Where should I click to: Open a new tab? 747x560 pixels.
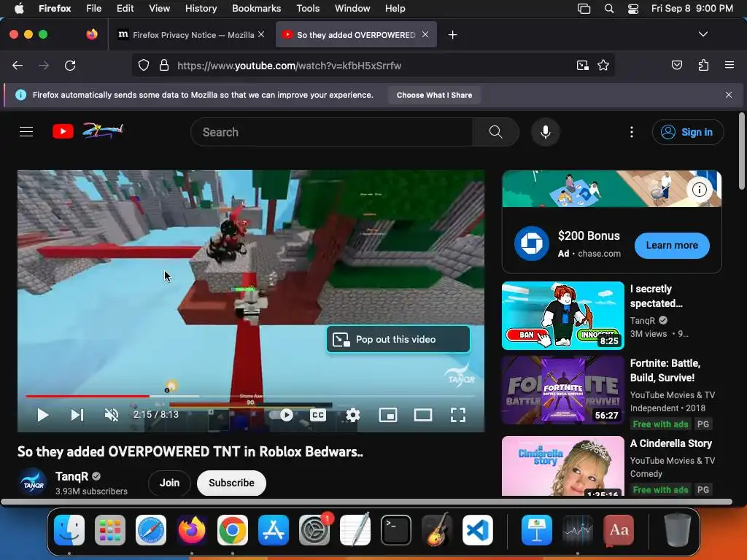tap(452, 35)
